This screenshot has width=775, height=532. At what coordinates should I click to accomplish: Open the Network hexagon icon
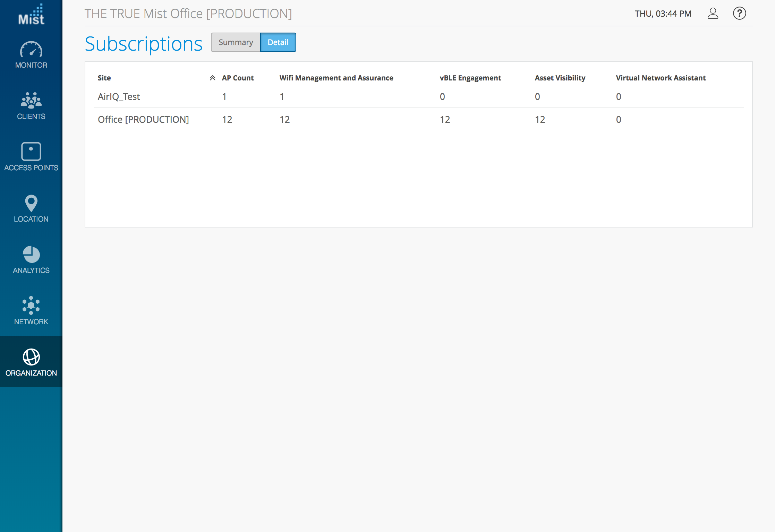coord(31,306)
